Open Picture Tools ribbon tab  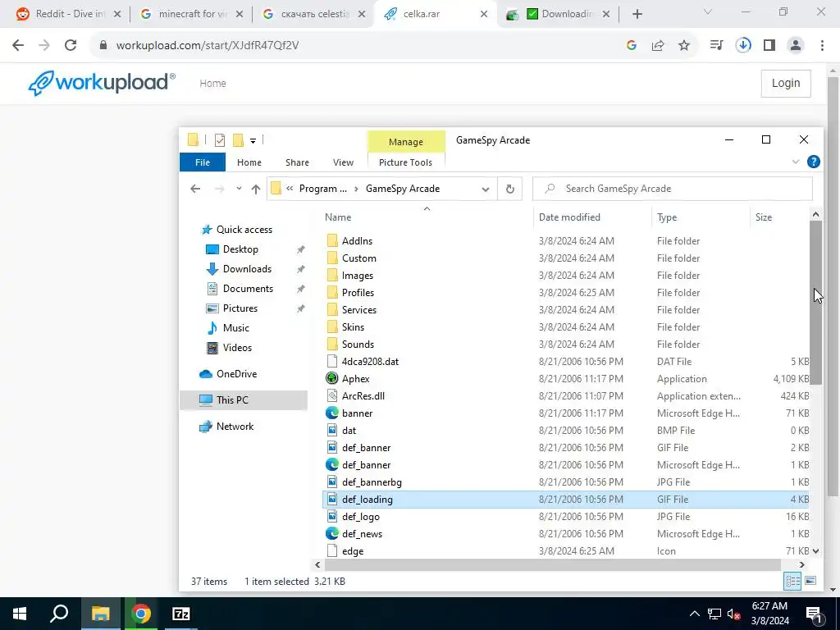tap(405, 162)
